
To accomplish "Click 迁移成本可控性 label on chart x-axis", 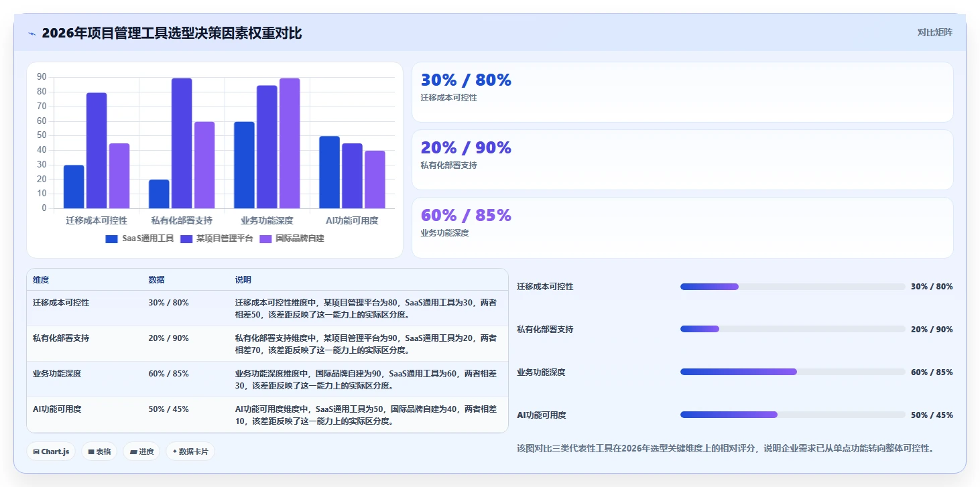I will pos(97,220).
